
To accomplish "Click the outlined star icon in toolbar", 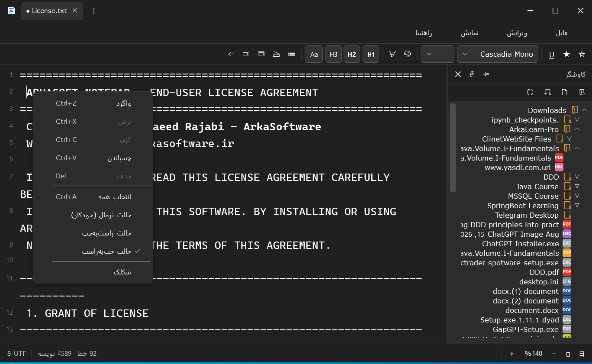I will tap(582, 54).
